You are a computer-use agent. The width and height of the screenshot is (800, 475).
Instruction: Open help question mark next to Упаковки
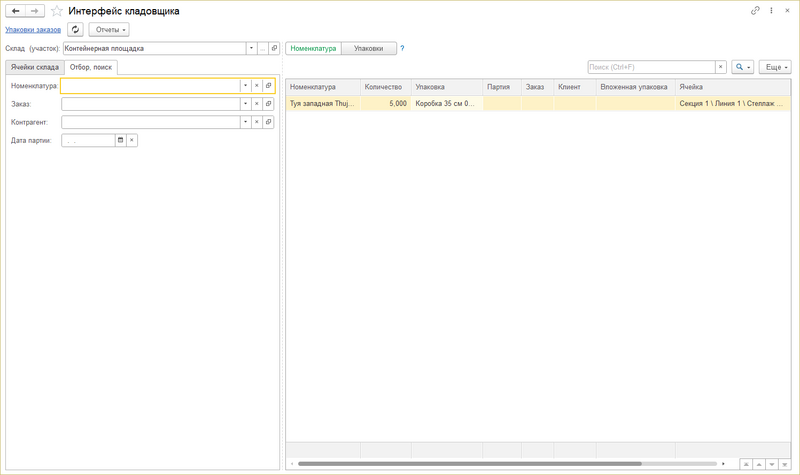point(402,48)
